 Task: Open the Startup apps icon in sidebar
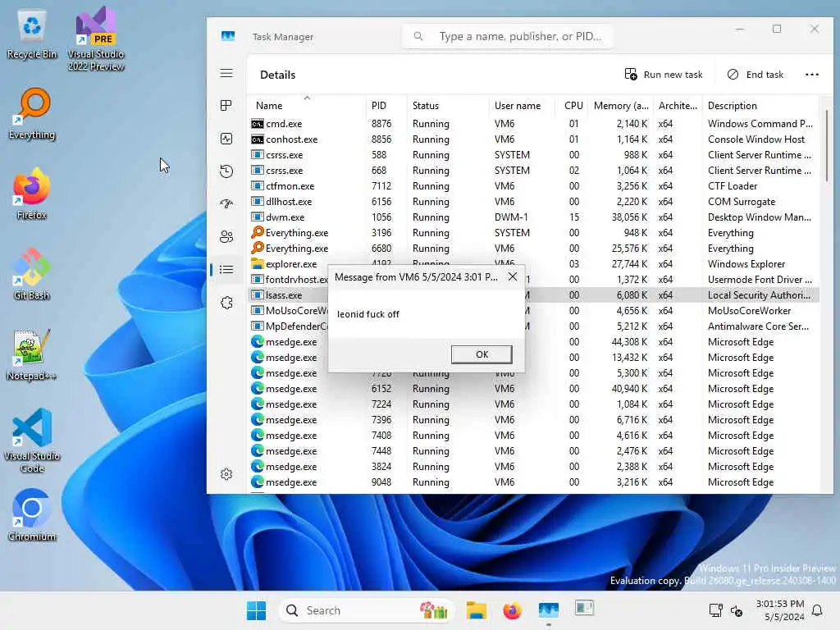[x=226, y=204]
